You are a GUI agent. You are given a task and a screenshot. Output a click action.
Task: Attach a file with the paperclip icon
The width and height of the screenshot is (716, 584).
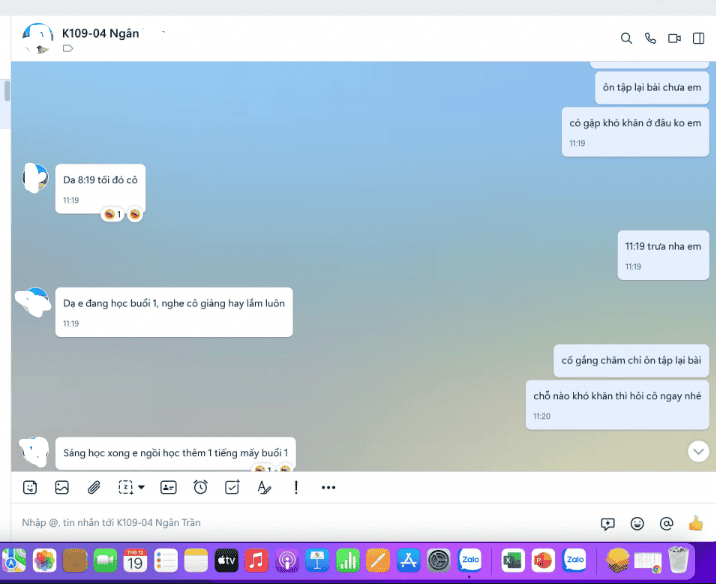(94, 487)
